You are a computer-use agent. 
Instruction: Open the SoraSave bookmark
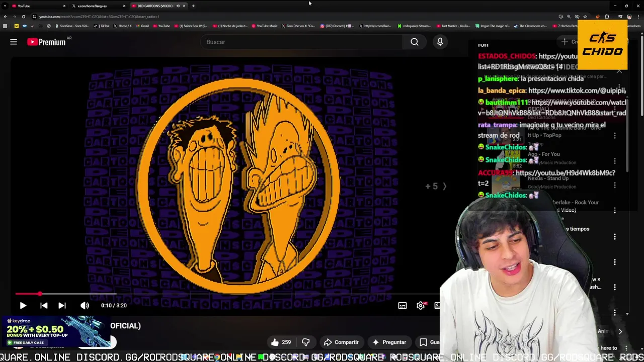(x=72, y=26)
